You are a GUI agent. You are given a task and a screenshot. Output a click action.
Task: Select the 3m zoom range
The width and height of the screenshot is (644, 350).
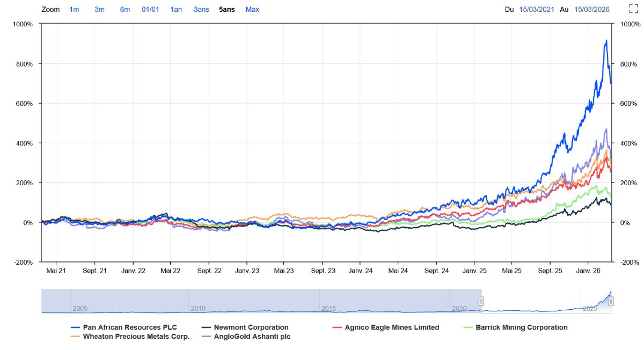click(x=99, y=9)
